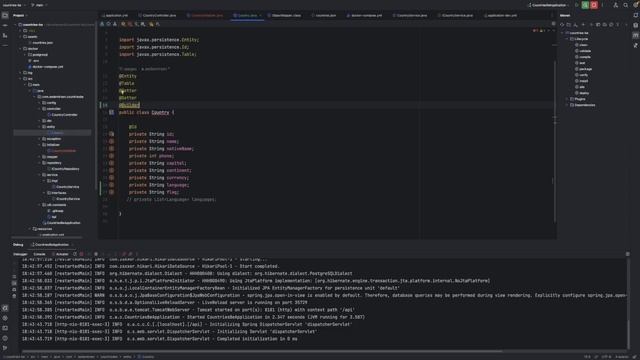Open the Debug tool window icon
Viewport: 640px width, 360px height.
click(x=5, y=308)
